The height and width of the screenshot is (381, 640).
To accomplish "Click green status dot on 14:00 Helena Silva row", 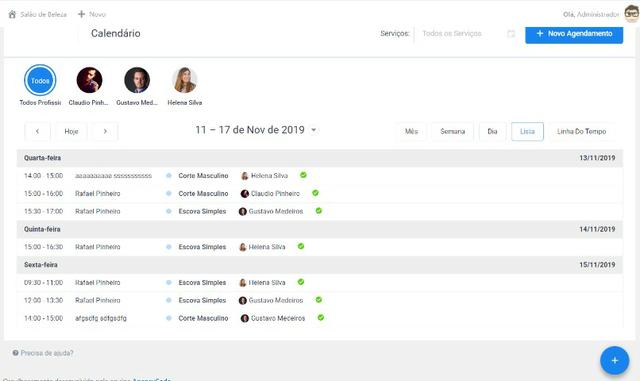I will coord(303,175).
